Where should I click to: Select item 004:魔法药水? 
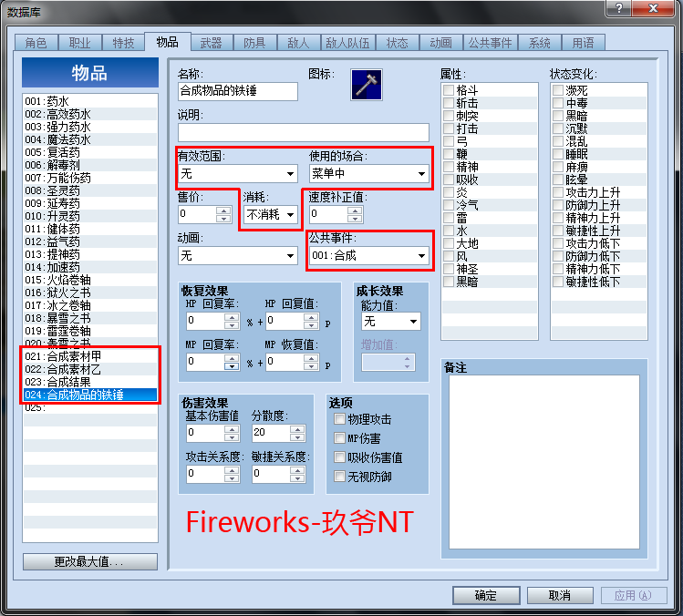(x=90, y=139)
